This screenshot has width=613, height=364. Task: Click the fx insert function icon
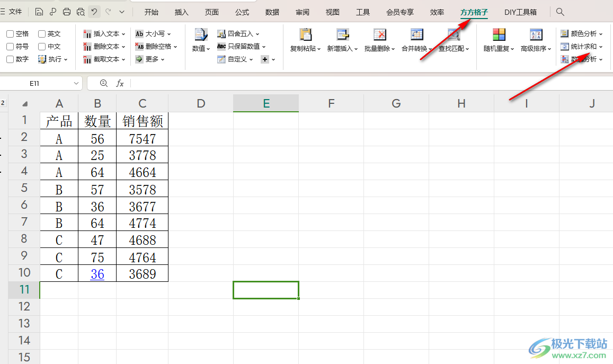click(120, 83)
